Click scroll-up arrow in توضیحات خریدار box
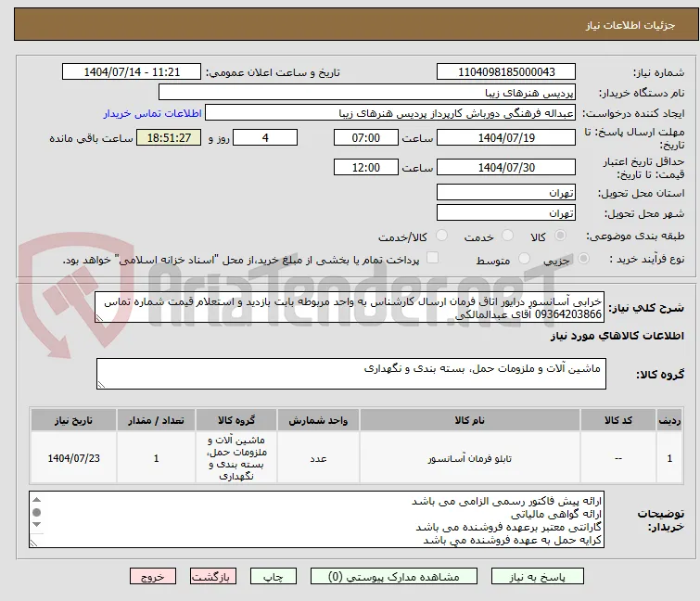 tap(37, 500)
